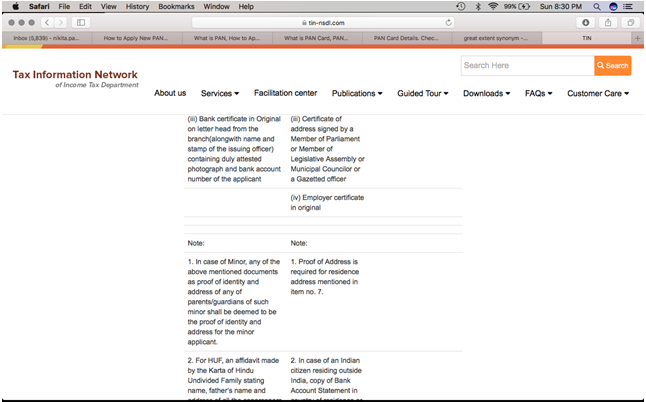Open the History menu
This screenshot has width=646, height=402.
tap(137, 7)
